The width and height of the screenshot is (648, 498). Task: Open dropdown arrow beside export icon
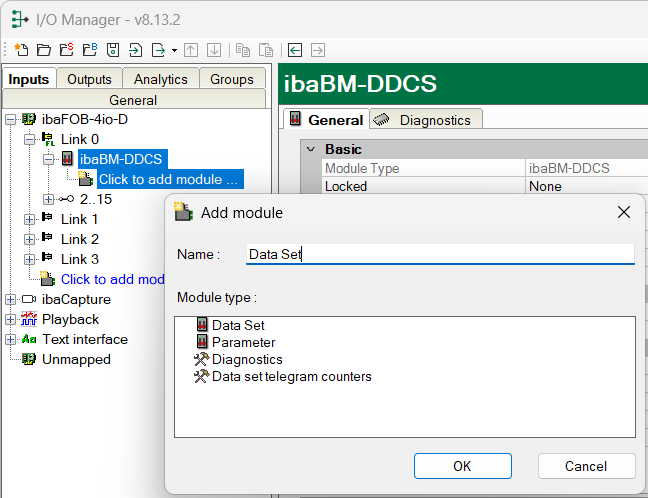coord(174,50)
